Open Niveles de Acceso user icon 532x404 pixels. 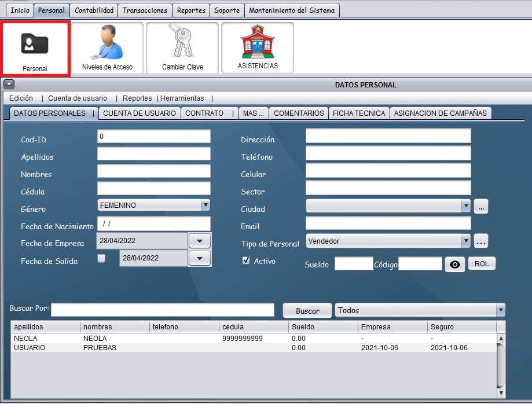click(107, 42)
